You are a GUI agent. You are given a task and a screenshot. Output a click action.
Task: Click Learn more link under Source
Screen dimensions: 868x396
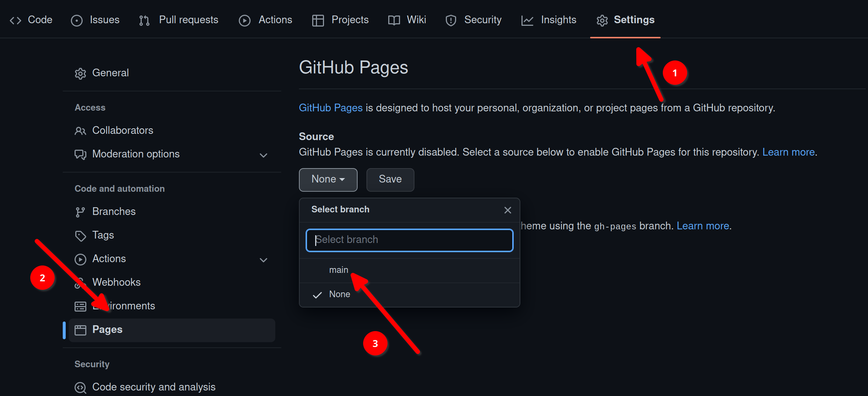click(x=789, y=152)
